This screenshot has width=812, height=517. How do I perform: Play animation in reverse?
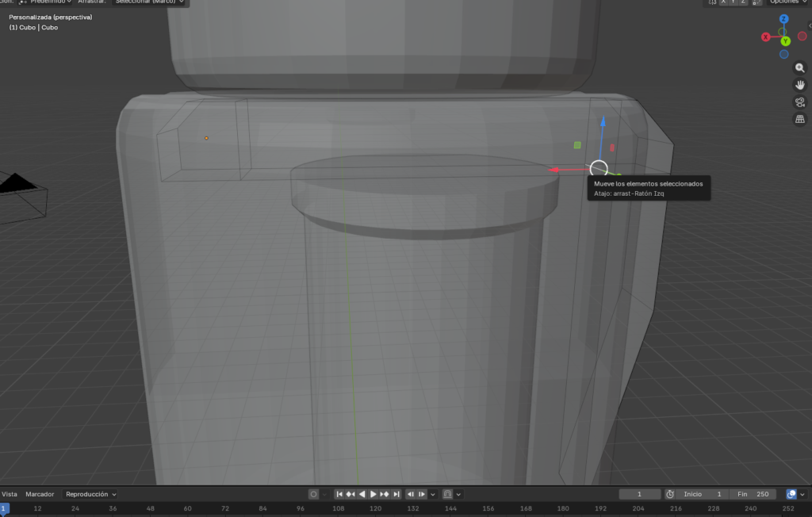(362, 494)
